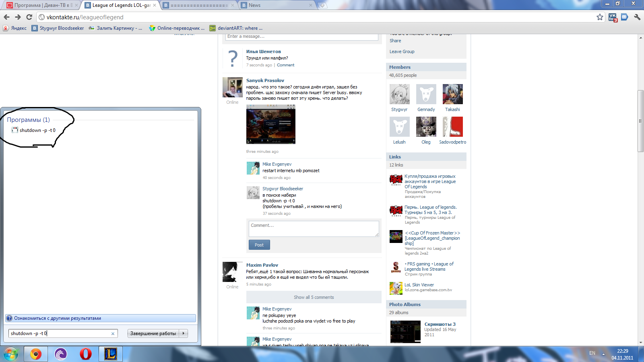This screenshot has width=644, height=362.
Task: Show hidden tray icons arrow
Action: 603,354
